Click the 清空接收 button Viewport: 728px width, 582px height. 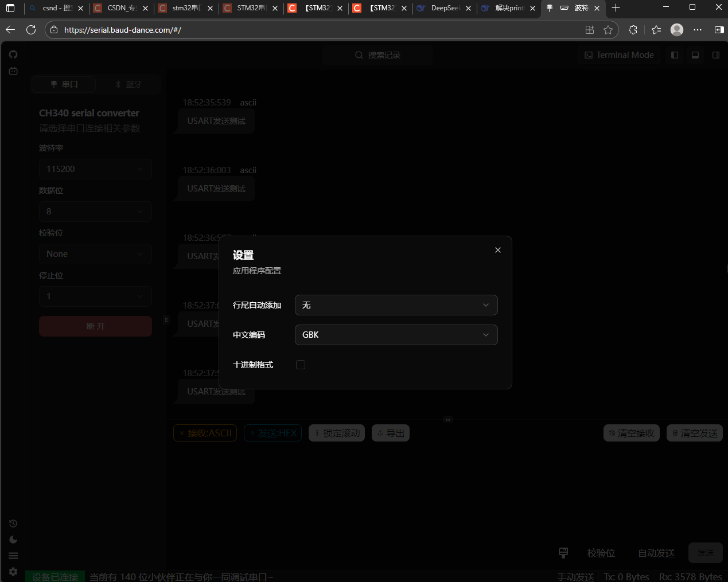tap(631, 433)
